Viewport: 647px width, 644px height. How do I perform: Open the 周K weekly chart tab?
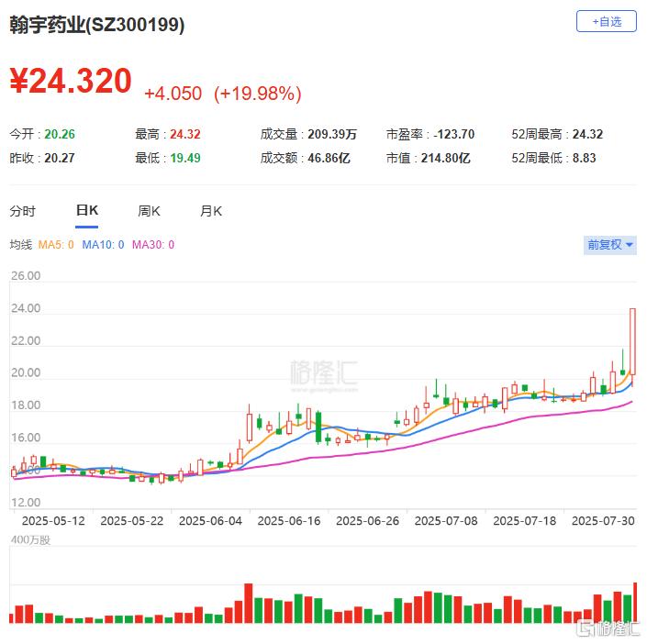click(x=149, y=211)
